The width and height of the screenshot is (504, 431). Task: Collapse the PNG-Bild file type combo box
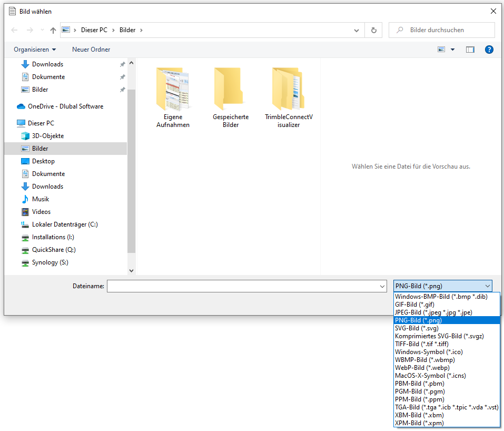point(442,286)
